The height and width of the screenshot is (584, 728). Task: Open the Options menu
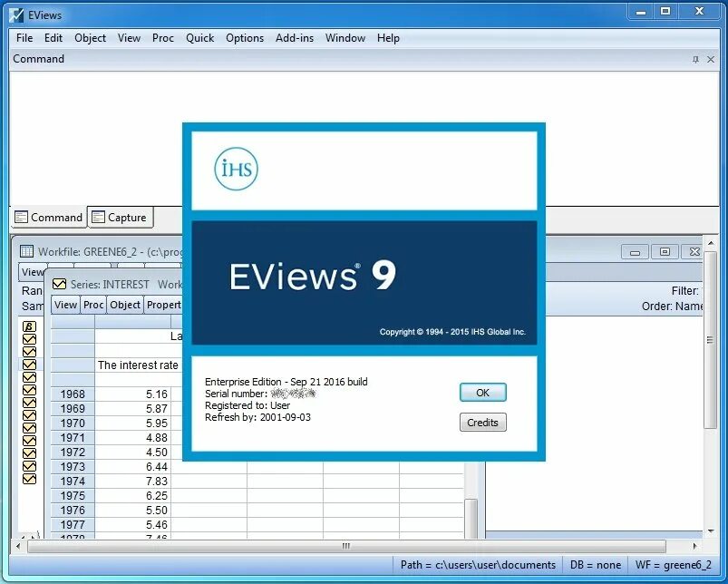pyautogui.click(x=244, y=38)
